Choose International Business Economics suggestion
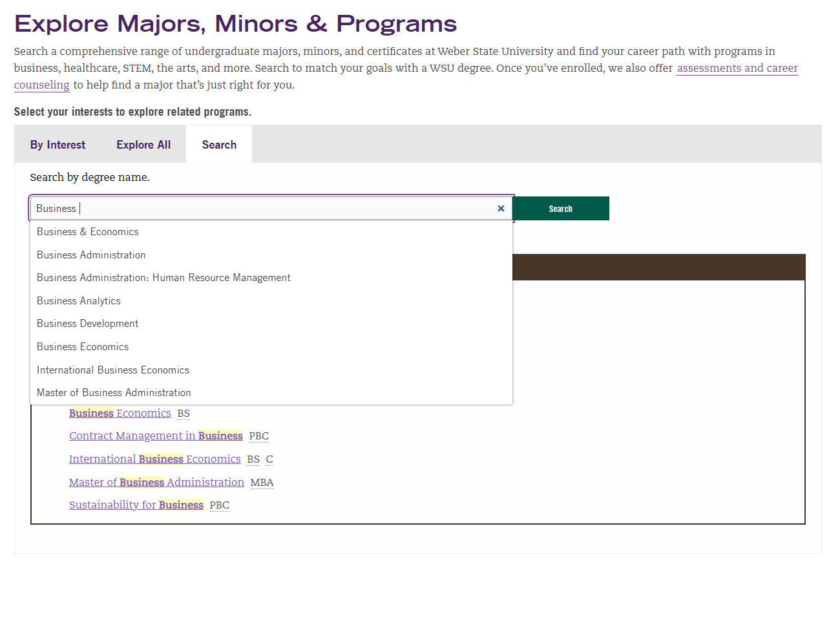 [x=271, y=370]
